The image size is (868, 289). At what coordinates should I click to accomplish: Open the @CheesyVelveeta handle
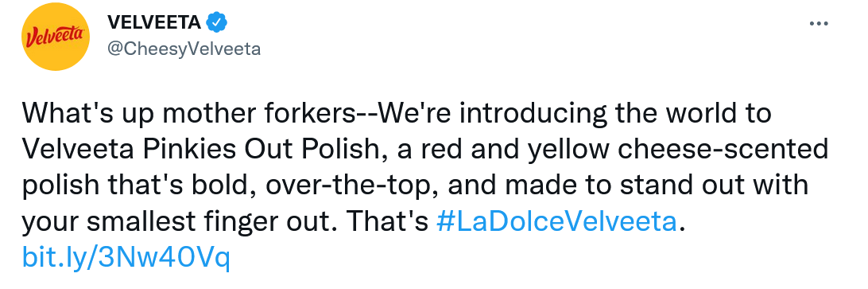(x=184, y=49)
